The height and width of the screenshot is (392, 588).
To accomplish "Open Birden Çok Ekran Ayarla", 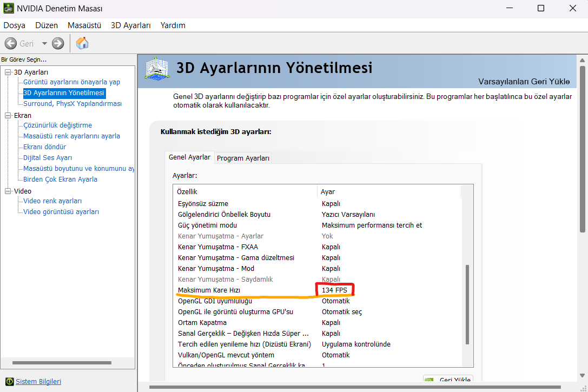I will point(61,180).
